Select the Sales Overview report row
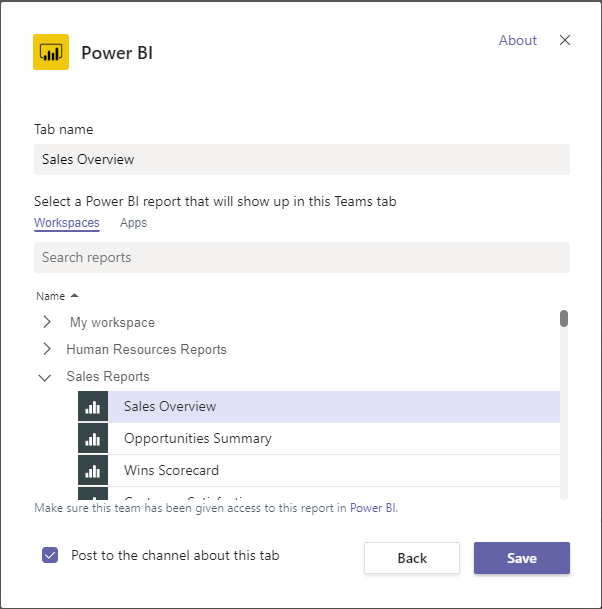Screen dimensions: 602x609 pyautogui.click(x=319, y=407)
